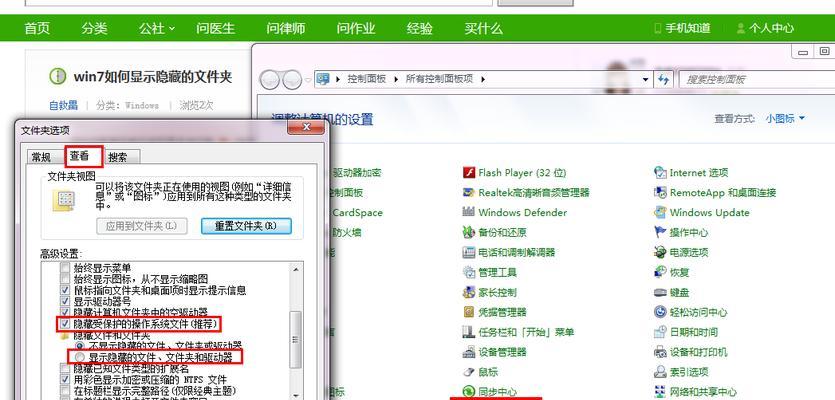Open the 管理工具 icon
835x400 pixels.
468,272
